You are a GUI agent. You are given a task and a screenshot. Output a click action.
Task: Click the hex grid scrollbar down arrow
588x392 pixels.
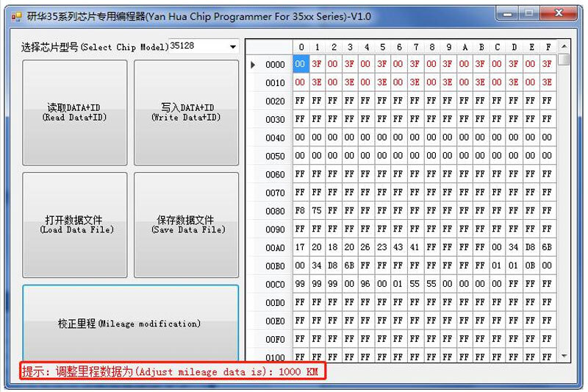tap(564, 356)
